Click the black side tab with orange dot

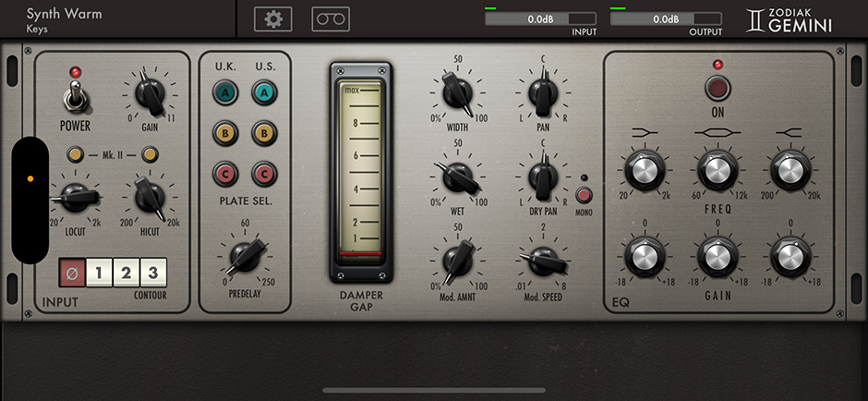click(x=30, y=197)
